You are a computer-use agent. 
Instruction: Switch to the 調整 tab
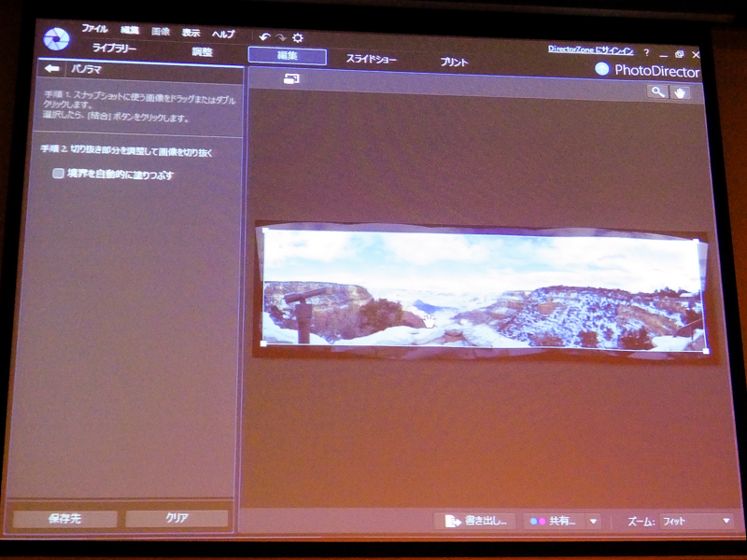point(202,51)
